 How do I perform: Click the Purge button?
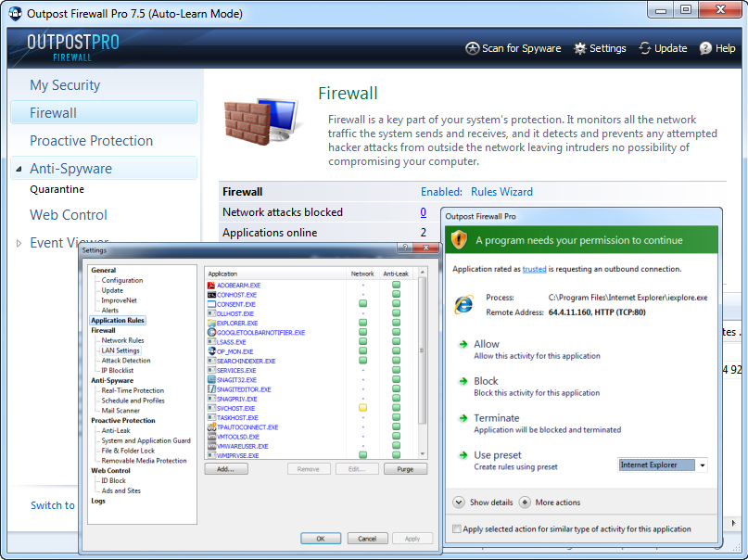click(x=405, y=469)
